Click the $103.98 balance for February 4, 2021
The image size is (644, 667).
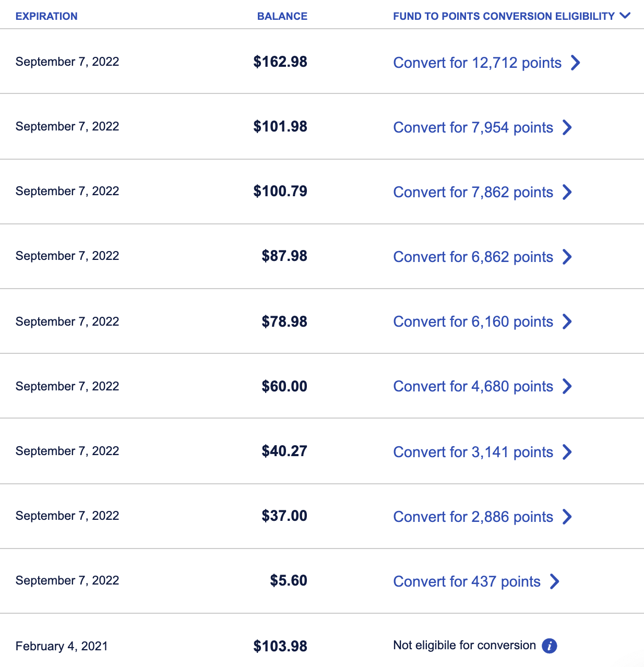[280, 646]
